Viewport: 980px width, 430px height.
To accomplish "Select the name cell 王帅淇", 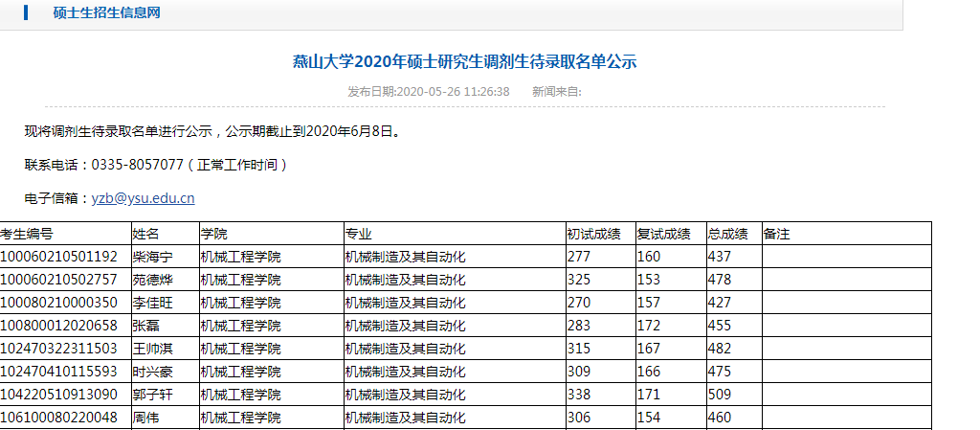I will (x=152, y=349).
